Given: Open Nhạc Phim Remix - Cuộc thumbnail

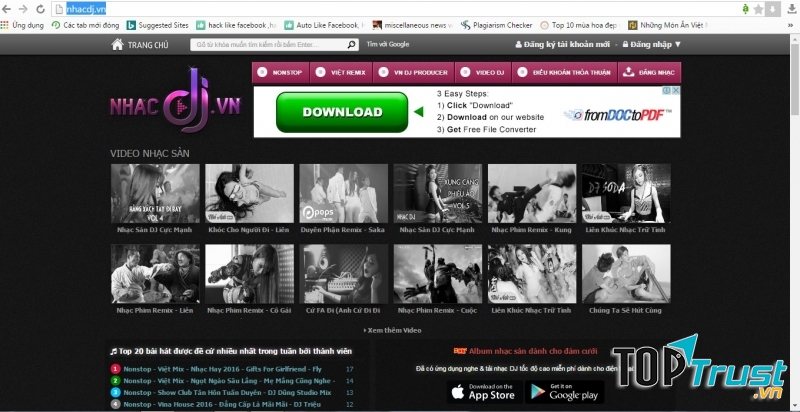Looking at the screenshot, I should click(437, 274).
